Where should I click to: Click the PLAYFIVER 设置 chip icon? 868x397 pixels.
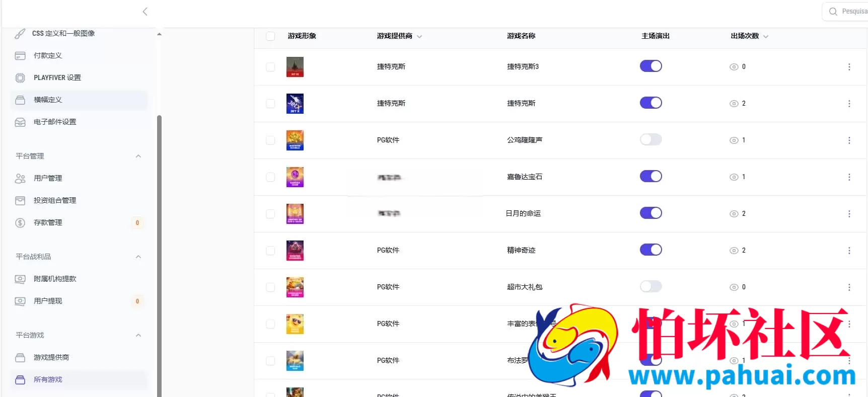pos(20,78)
